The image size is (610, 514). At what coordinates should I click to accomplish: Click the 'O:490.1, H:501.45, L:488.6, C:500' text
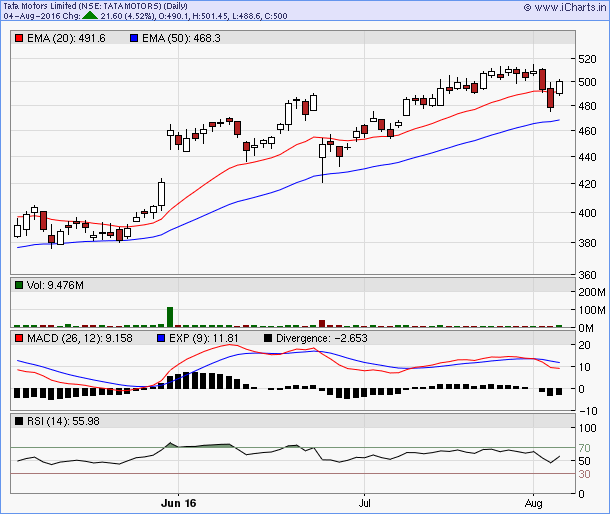coord(223,16)
